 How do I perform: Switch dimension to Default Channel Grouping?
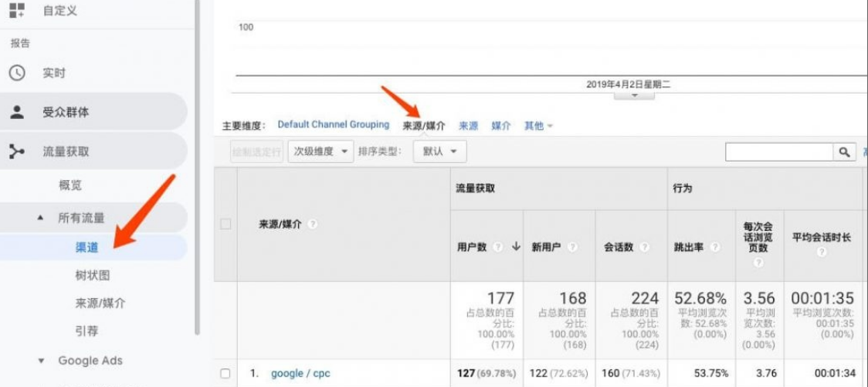click(x=334, y=124)
